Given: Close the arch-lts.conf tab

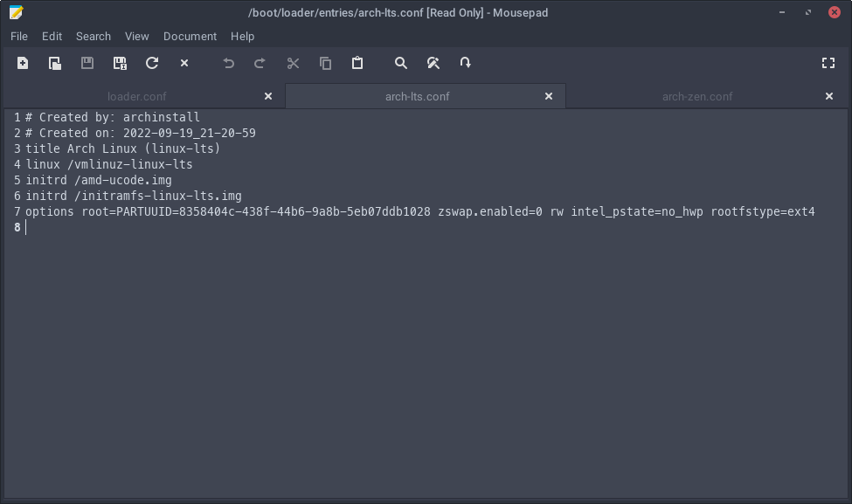Looking at the screenshot, I should click(549, 96).
